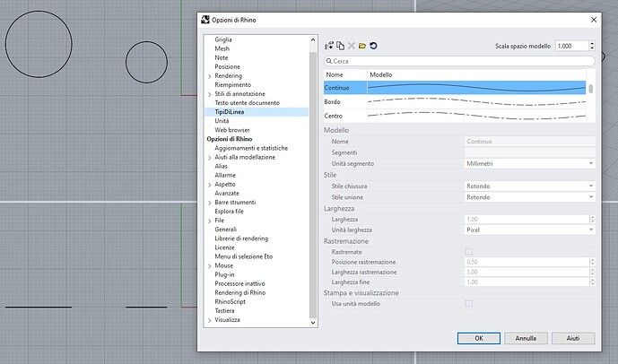
Task: Select the Bordo linetype row
Action: click(455, 101)
